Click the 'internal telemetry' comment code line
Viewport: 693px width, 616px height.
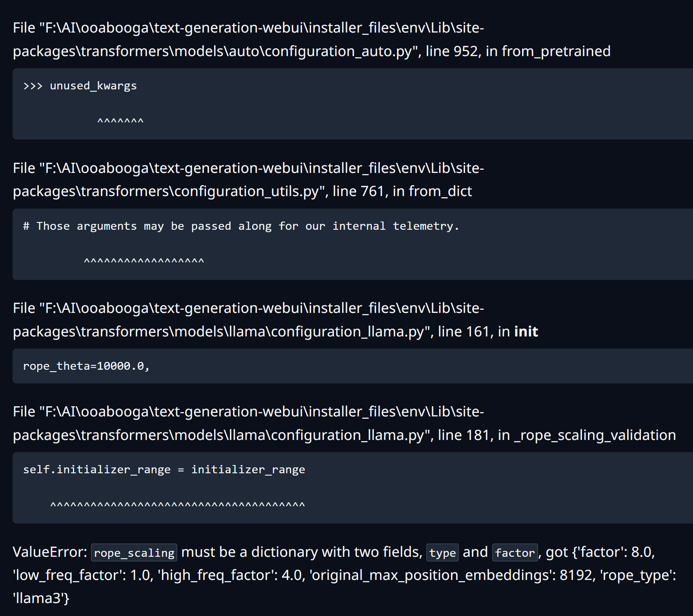[241, 226]
